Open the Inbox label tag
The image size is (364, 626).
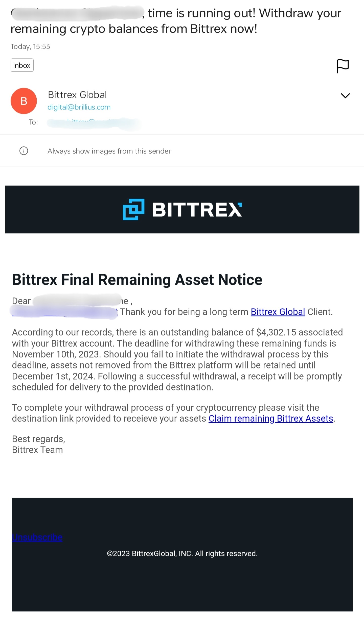pyautogui.click(x=22, y=65)
